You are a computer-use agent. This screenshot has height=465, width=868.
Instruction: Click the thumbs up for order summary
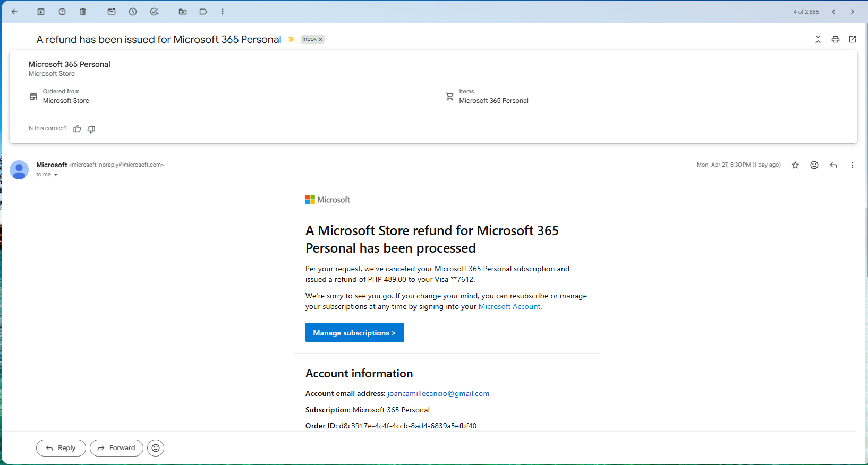coord(77,129)
